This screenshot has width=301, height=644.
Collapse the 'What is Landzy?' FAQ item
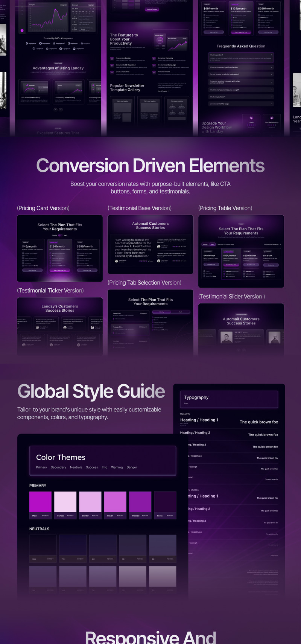click(x=271, y=55)
